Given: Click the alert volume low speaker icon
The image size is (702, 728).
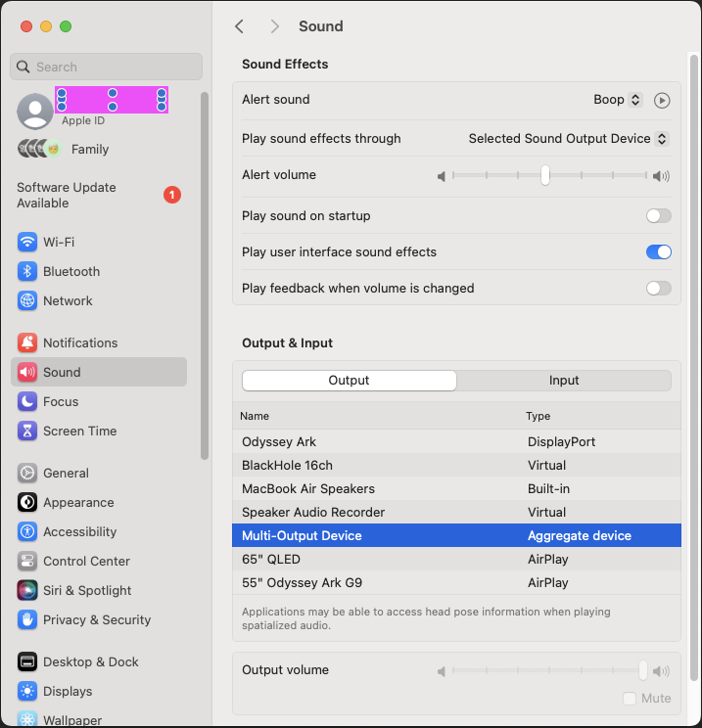Looking at the screenshot, I should (x=442, y=176).
